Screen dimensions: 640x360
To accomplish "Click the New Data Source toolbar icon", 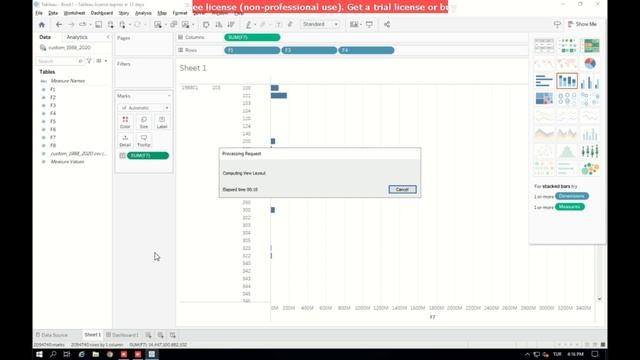I will 110,24.
